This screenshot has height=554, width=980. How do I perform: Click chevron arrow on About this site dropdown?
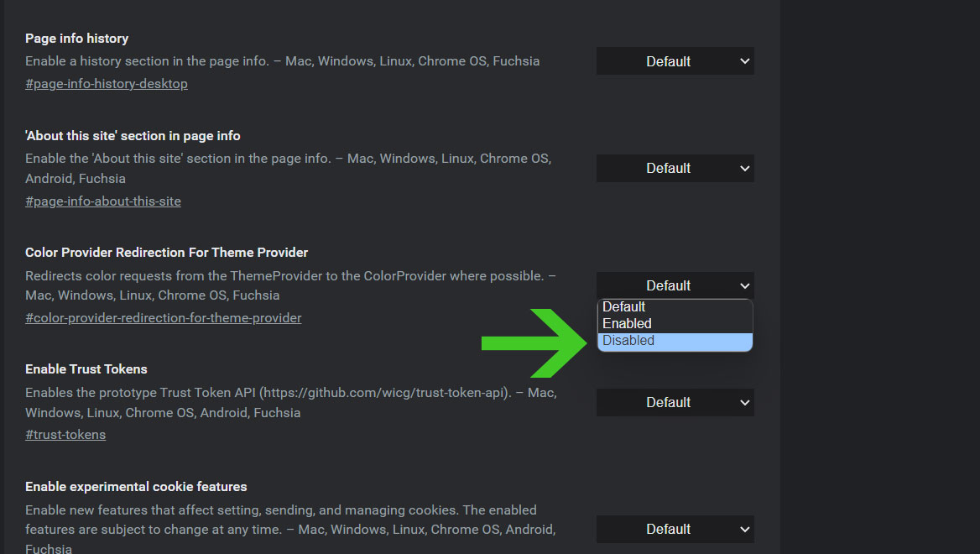[744, 168]
